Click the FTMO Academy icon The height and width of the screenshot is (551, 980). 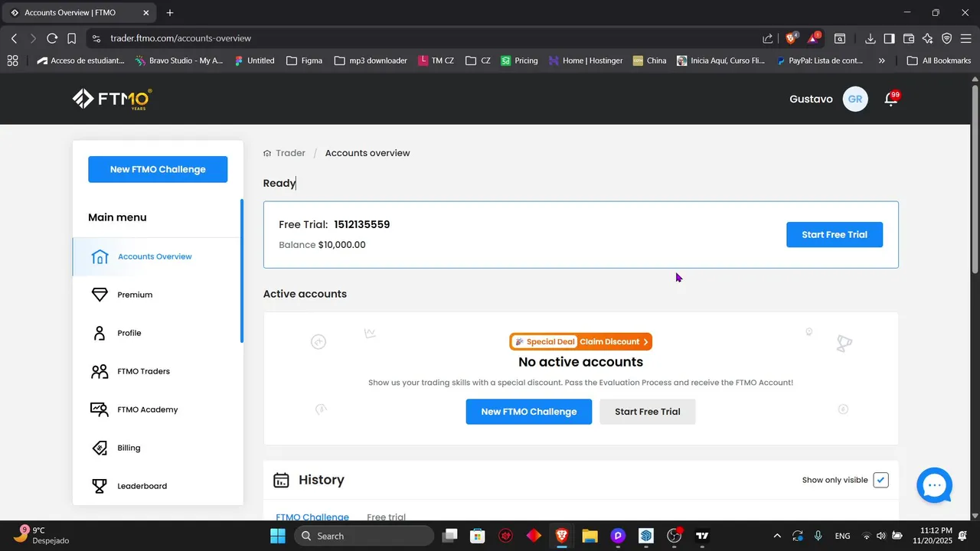(100, 409)
